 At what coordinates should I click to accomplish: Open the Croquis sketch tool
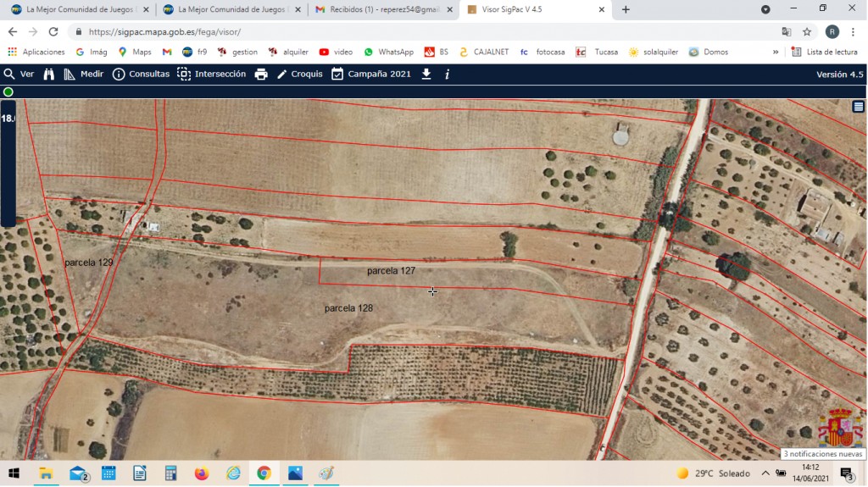299,75
